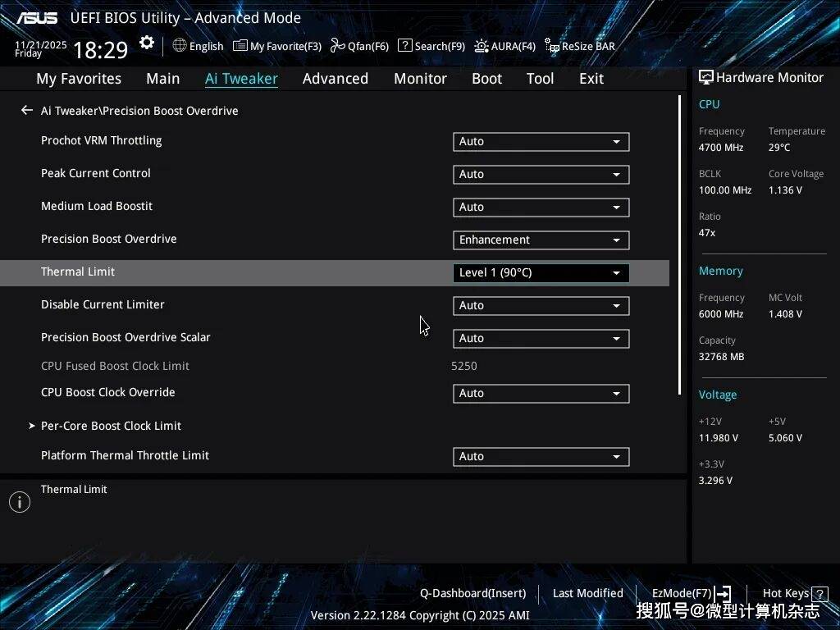Open CPU Boost Clock Override dropdown
Image resolution: width=840 pixels, height=630 pixels.
click(541, 394)
